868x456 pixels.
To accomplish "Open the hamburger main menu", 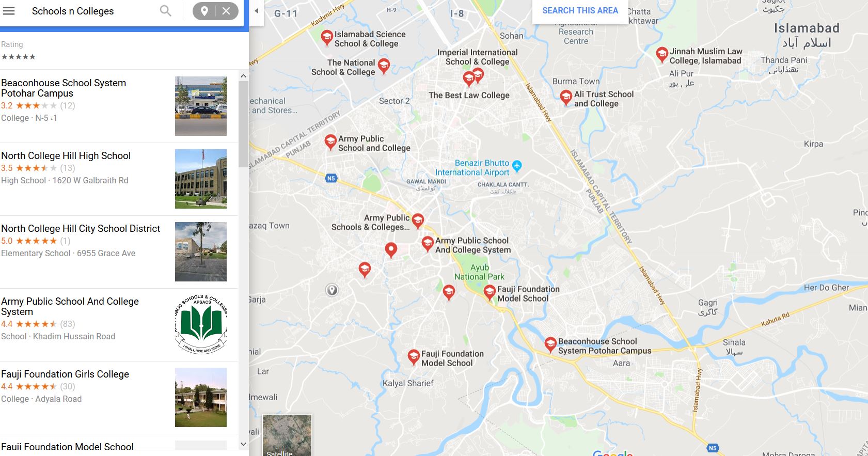I will [9, 11].
